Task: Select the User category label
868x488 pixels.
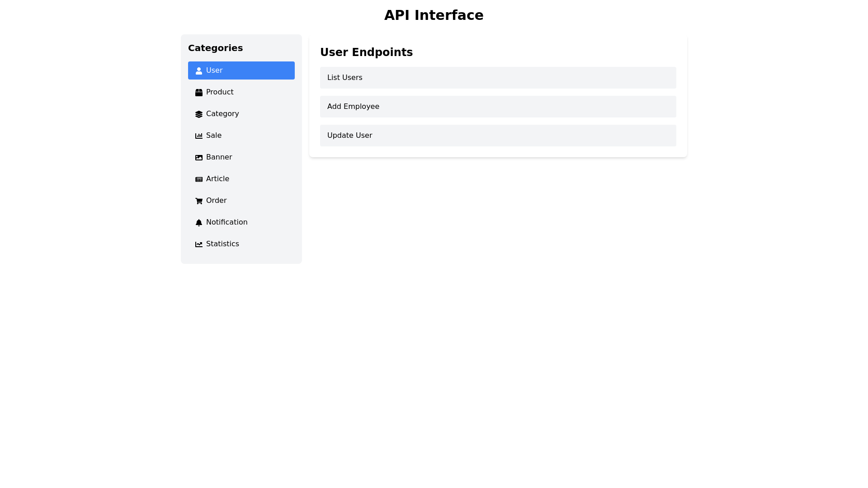Action: (214, 70)
